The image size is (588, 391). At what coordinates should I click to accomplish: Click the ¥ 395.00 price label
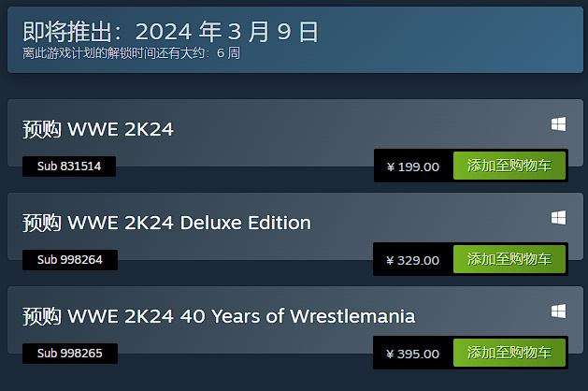click(412, 354)
